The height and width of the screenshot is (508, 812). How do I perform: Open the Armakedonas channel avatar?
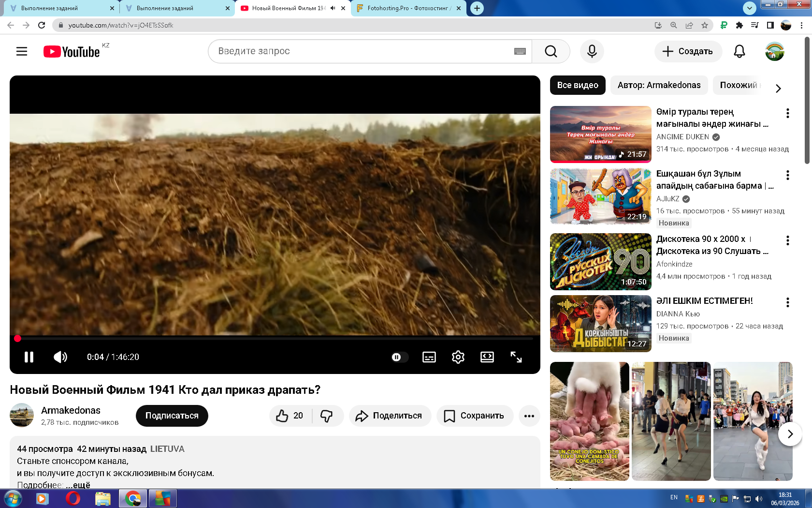(x=22, y=415)
